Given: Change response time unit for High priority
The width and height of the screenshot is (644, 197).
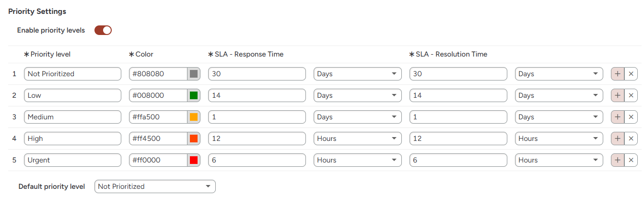Looking at the screenshot, I should click(357, 139).
